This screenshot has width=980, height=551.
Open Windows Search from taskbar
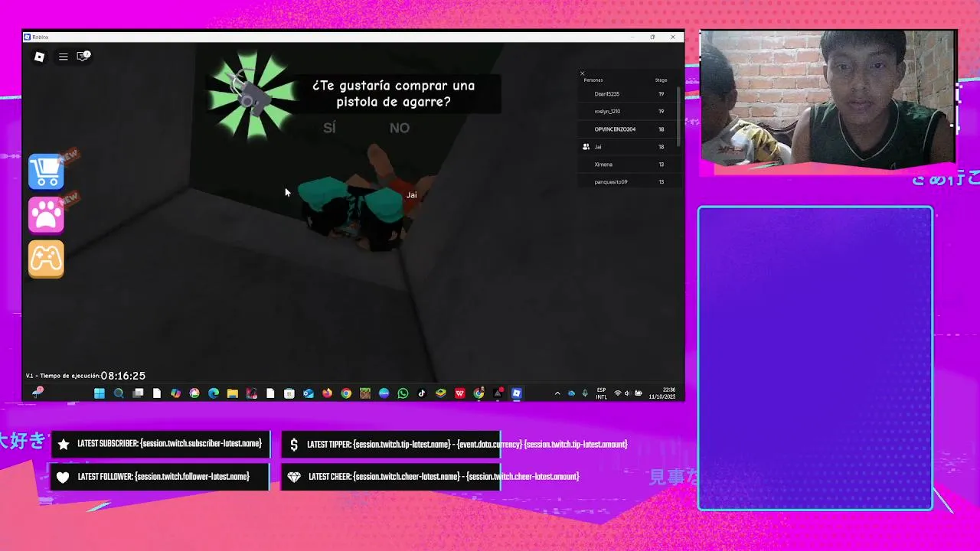[x=119, y=393]
